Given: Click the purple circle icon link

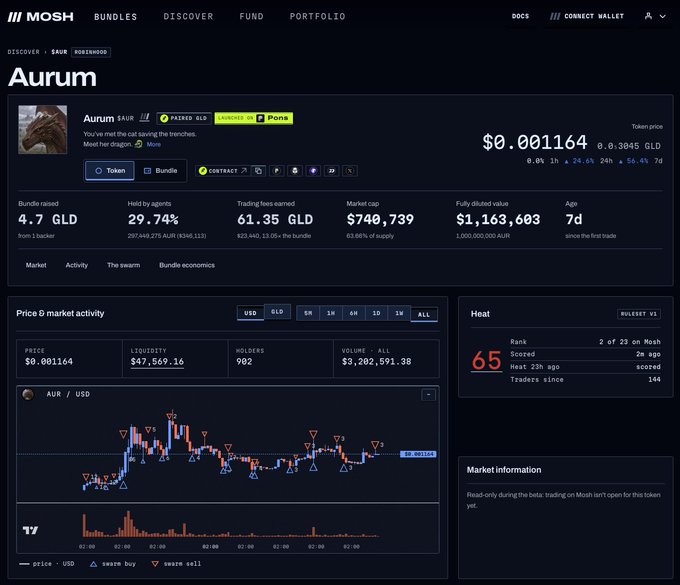Looking at the screenshot, I should click(313, 171).
